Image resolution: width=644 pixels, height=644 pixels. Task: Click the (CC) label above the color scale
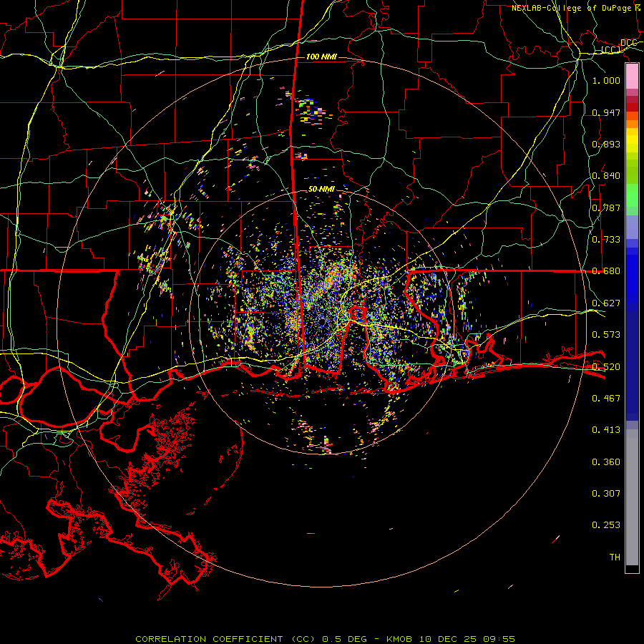click(x=611, y=50)
